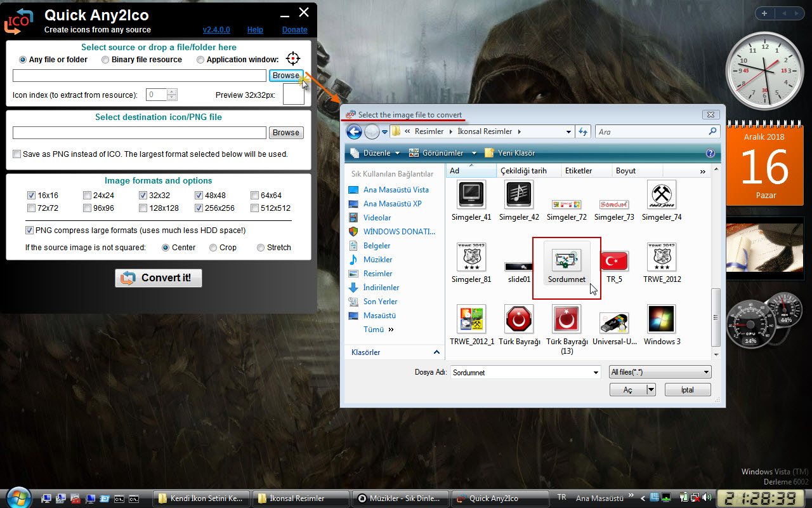This screenshot has height=508, width=812.
Task: Enable Save as PNG instead of ICO
Action: click(17, 154)
